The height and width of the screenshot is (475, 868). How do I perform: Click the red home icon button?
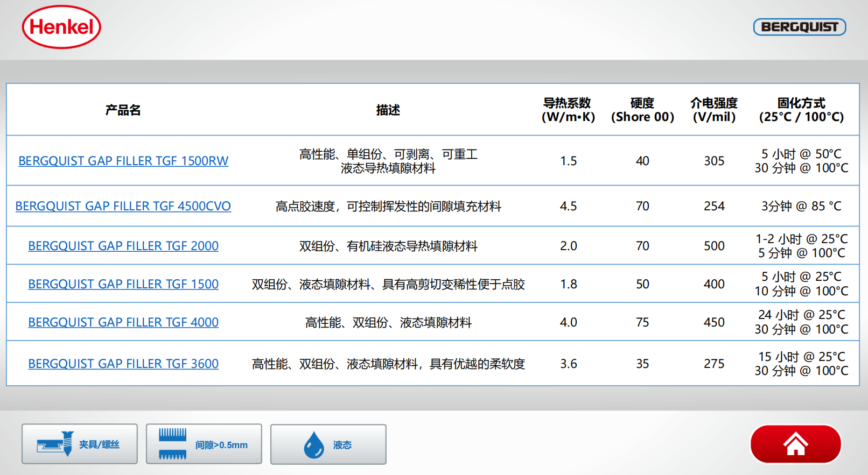(x=795, y=444)
